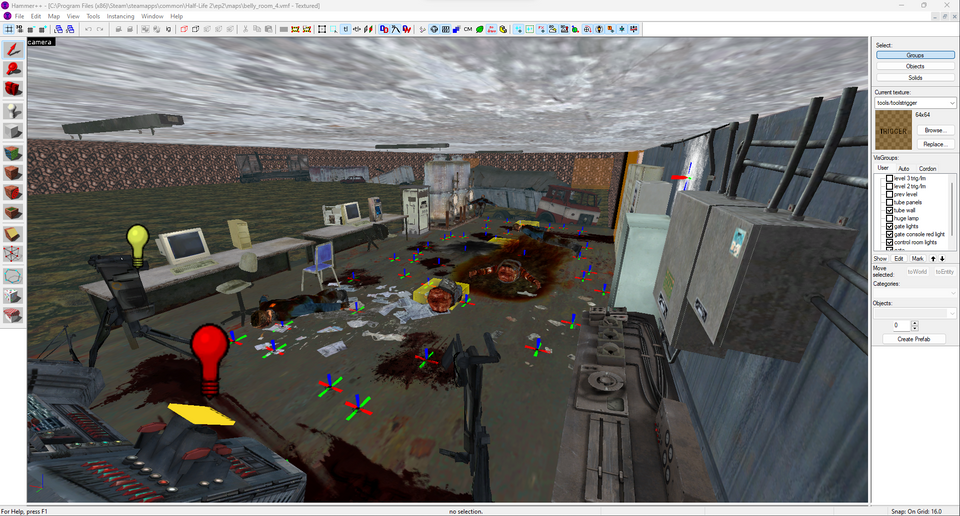
Task: Show the 'huge lamp' visgroup
Action: coord(890,218)
